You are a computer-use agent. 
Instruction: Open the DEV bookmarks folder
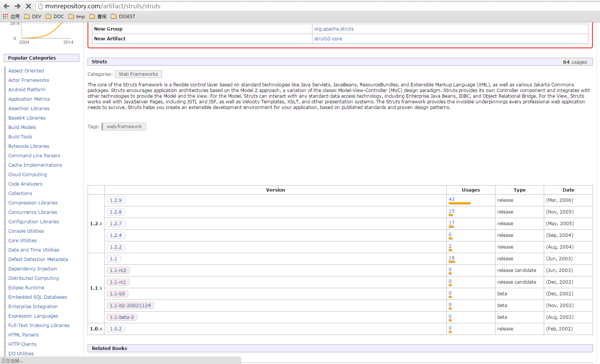[x=33, y=17]
